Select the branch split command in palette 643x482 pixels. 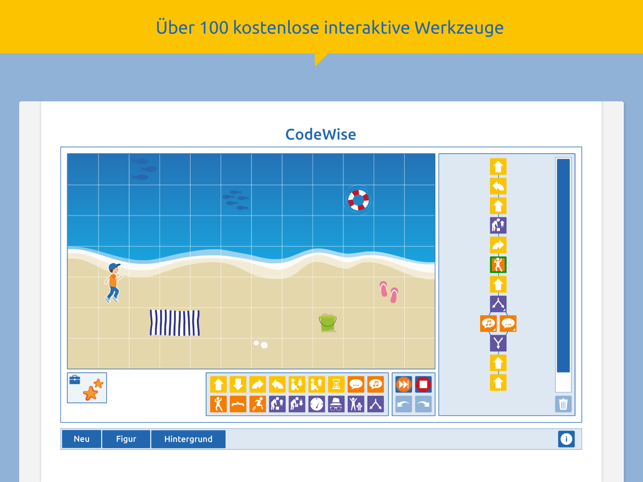click(x=376, y=404)
